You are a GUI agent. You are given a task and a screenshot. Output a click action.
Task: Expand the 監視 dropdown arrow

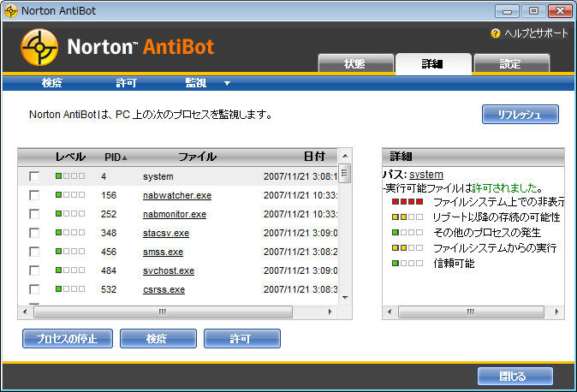click(227, 84)
